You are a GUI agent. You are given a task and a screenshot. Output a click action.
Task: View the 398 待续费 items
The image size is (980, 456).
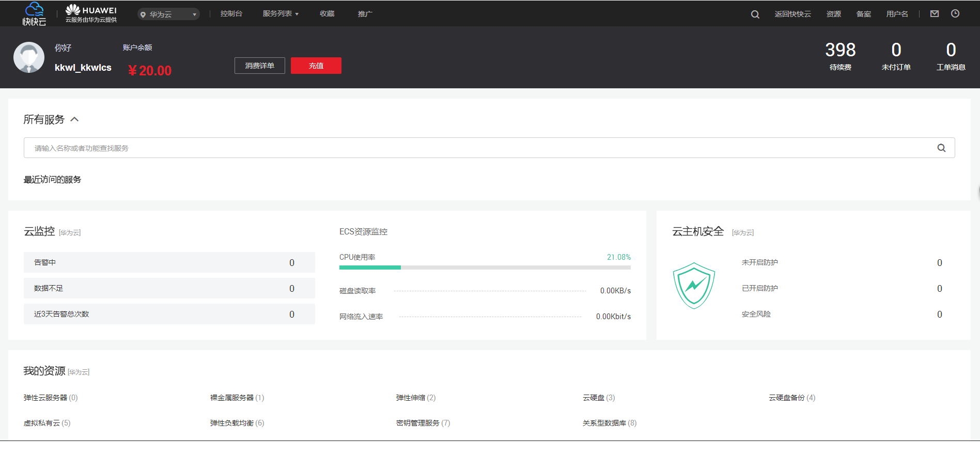click(x=840, y=56)
